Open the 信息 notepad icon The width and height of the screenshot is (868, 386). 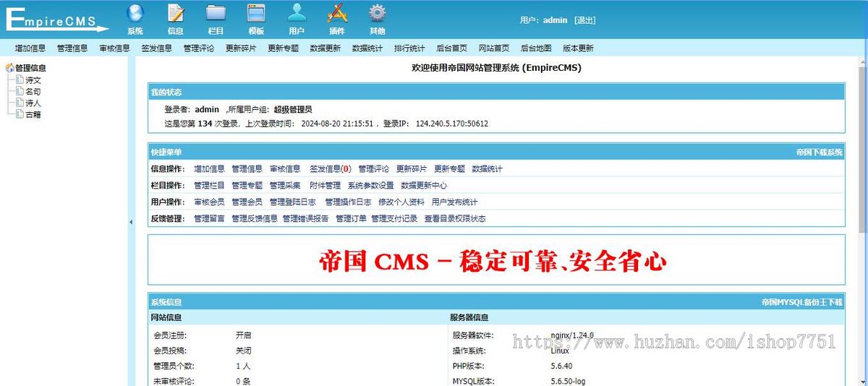[175, 13]
